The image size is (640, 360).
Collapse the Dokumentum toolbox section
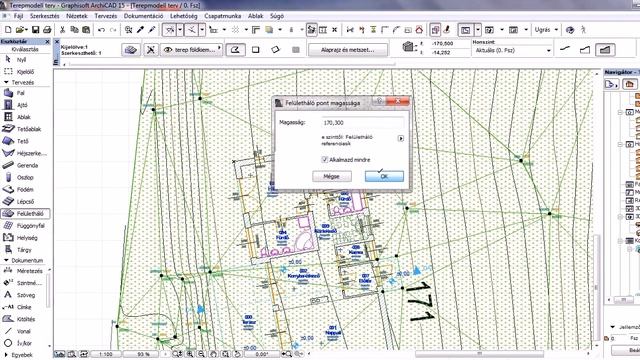tap(6, 260)
